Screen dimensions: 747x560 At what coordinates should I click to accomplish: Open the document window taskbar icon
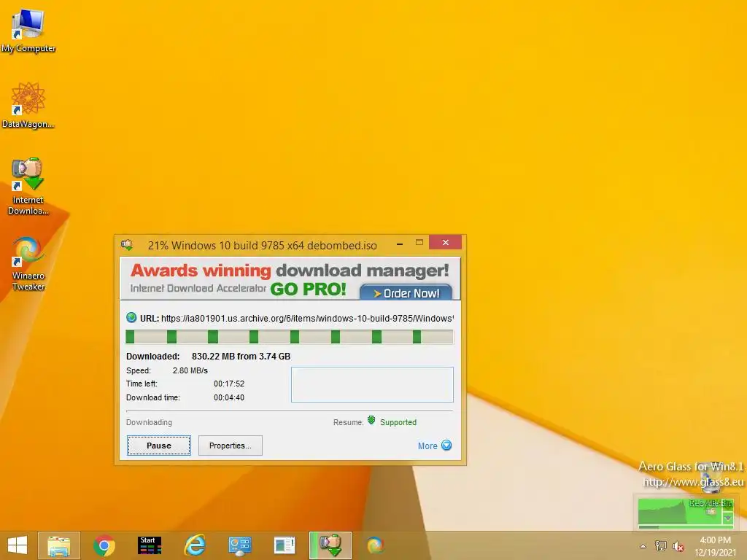pos(285,545)
